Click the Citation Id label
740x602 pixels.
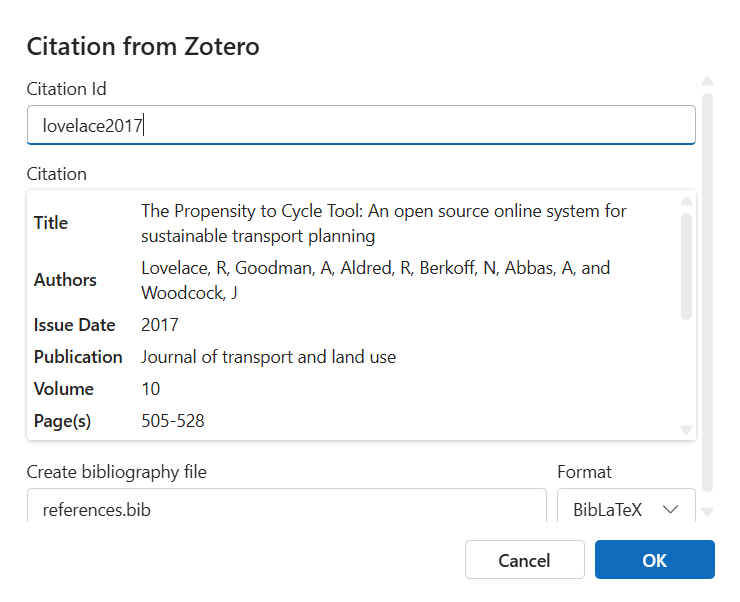coord(66,89)
